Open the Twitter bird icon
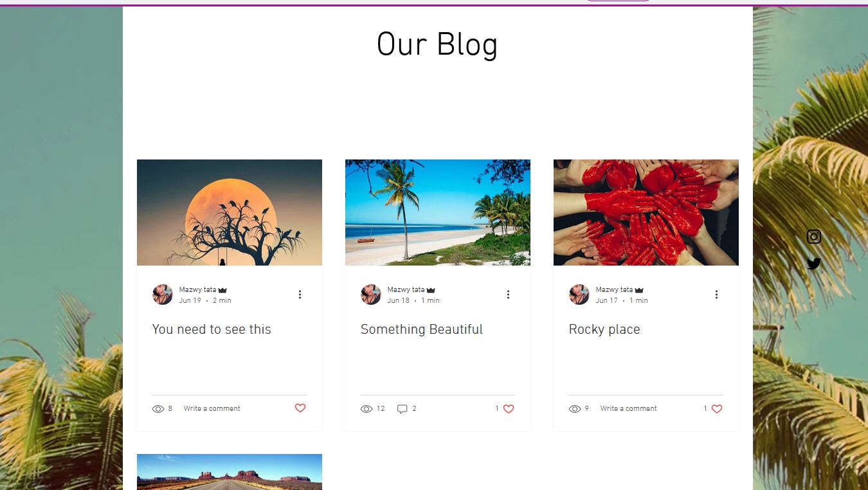 (814, 264)
